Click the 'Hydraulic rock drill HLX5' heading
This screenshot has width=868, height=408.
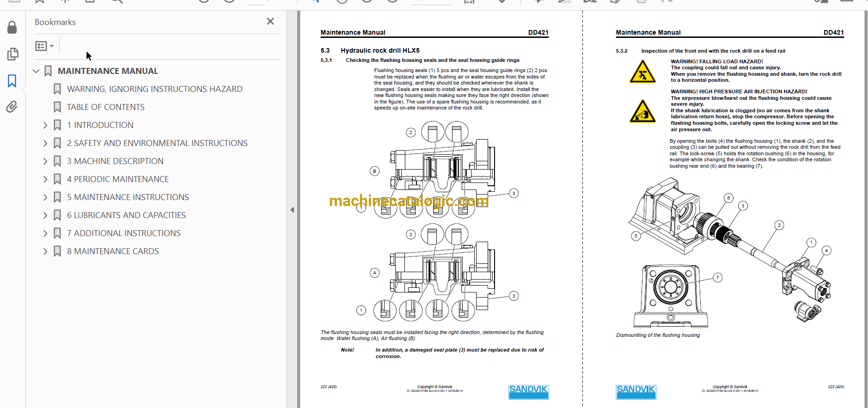pyautogui.click(x=380, y=50)
